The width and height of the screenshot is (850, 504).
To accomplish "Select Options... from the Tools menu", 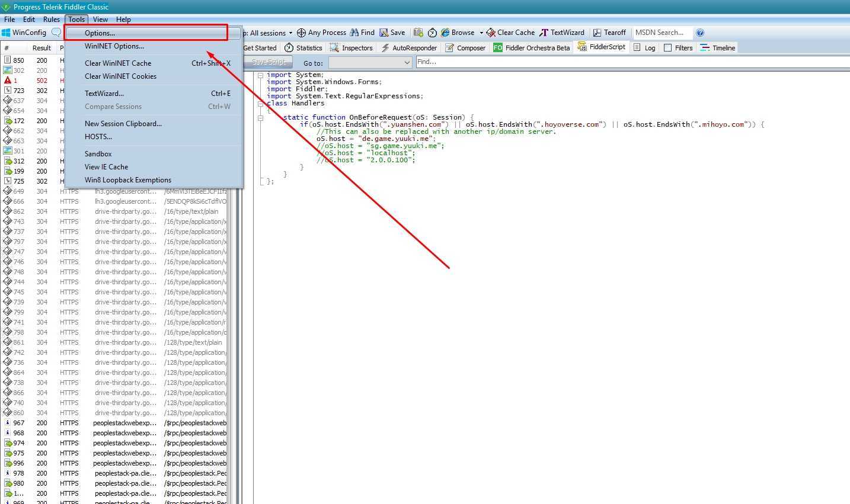I will (x=100, y=33).
